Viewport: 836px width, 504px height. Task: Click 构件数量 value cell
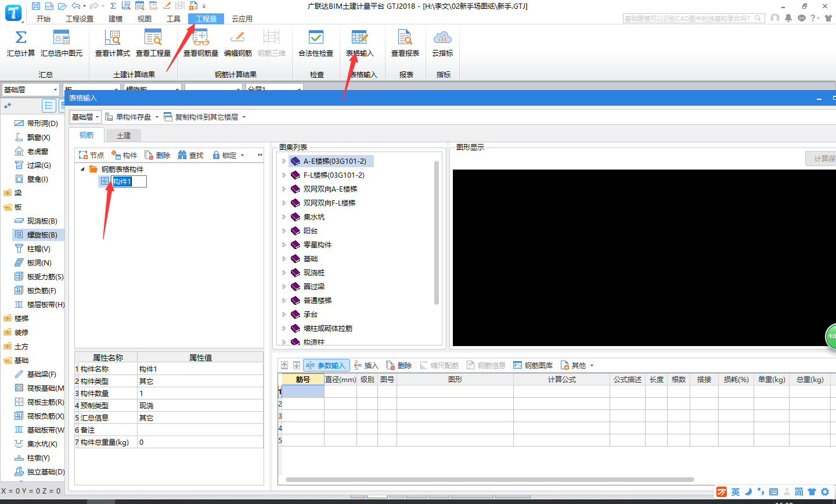click(200, 393)
